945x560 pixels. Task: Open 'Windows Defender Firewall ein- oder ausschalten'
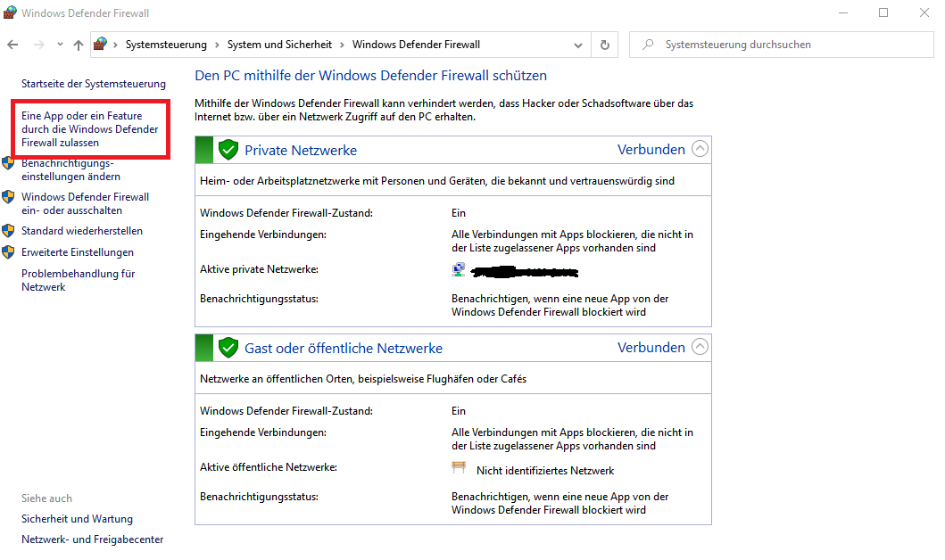point(85,203)
